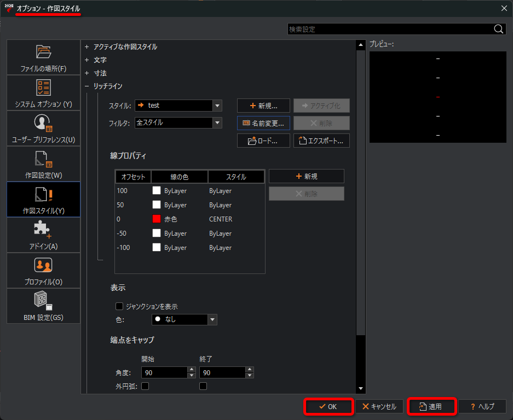
Task: Click the エクスポート... button
Action: tap(321, 141)
